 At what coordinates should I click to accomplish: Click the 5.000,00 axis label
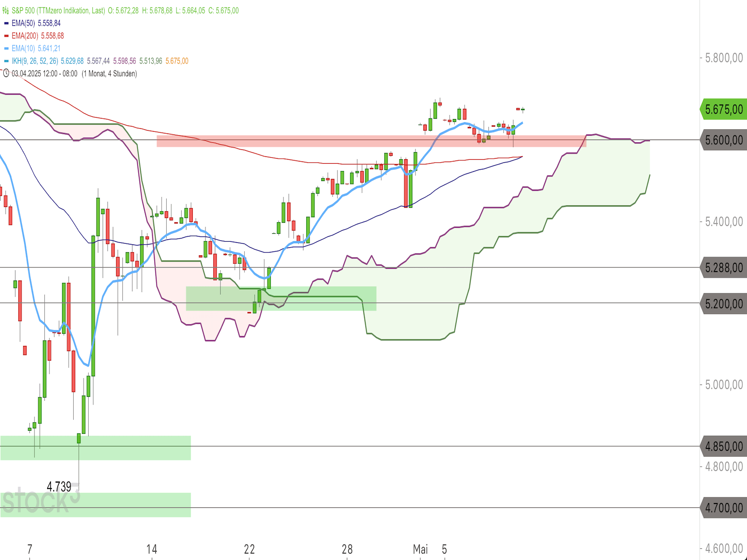pyautogui.click(x=724, y=385)
